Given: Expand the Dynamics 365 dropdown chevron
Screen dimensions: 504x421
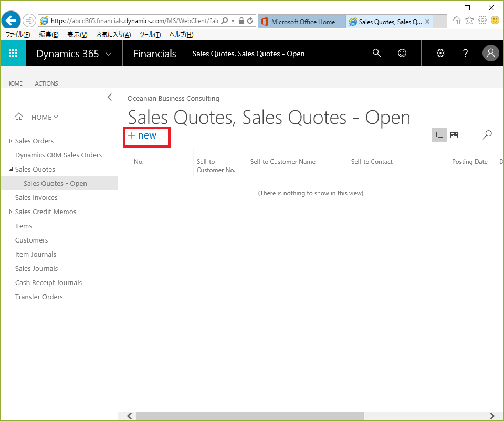Looking at the screenshot, I should [109, 54].
